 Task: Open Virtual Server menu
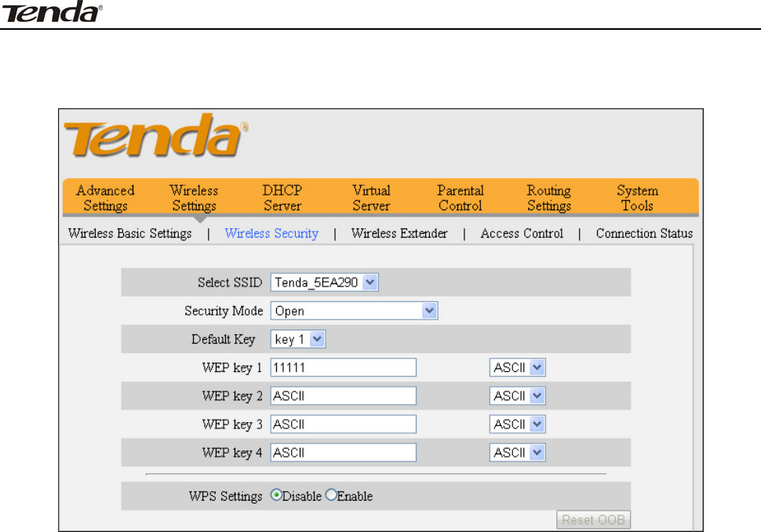(x=371, y=198)
